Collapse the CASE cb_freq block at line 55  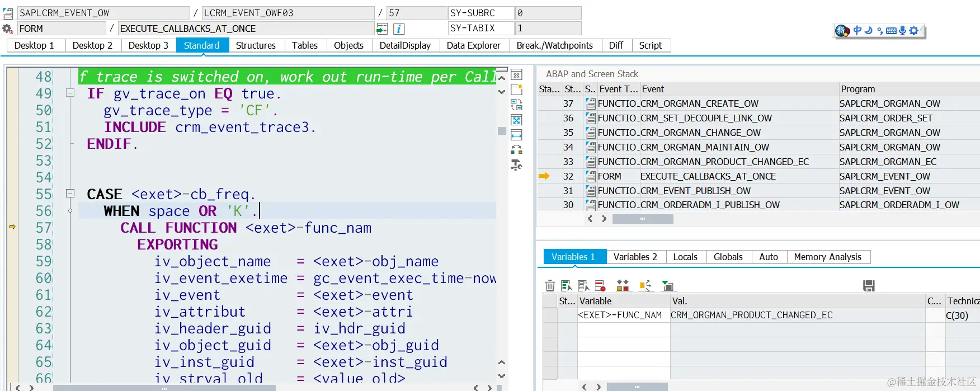point(70,194)
